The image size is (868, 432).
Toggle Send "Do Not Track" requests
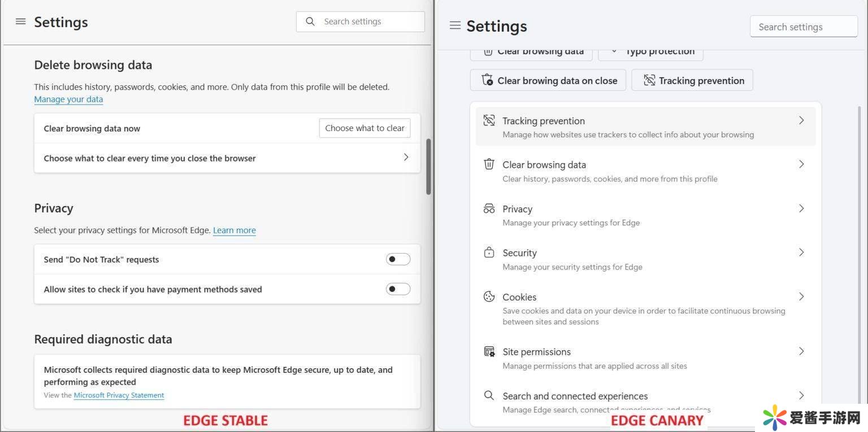tap(398, 259)
